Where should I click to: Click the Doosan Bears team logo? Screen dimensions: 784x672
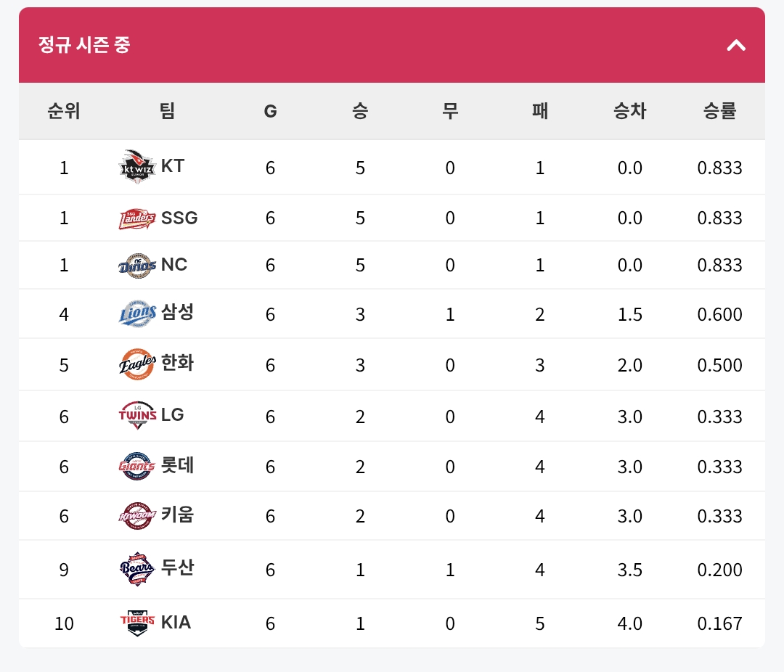pyautogui.click(x=137, y=569)
